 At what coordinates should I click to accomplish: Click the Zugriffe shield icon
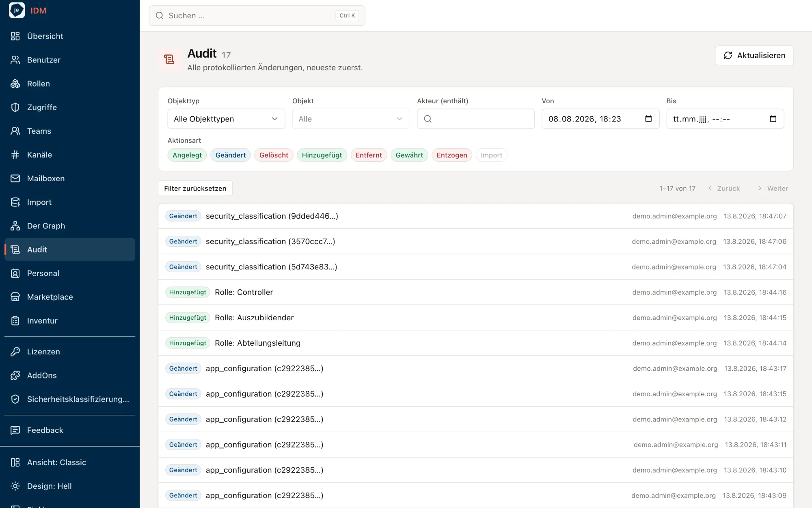15,107
